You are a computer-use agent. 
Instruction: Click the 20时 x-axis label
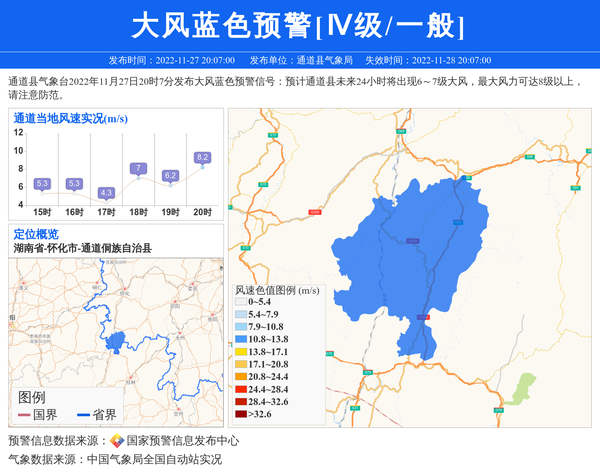point(202,212)
